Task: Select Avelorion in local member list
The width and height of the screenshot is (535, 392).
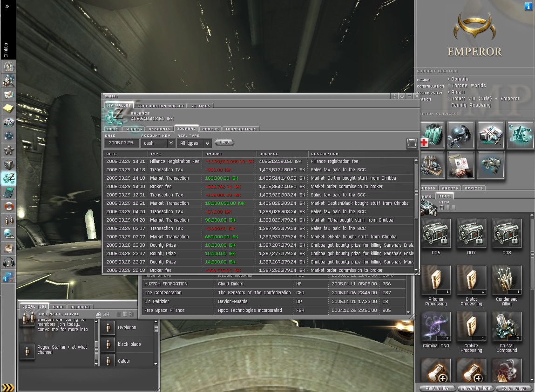Action: tap(127, 327)
